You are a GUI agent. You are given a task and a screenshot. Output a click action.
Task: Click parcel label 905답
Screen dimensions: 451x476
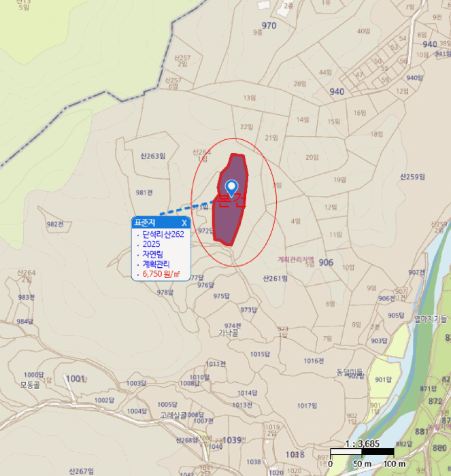[396, 316]
